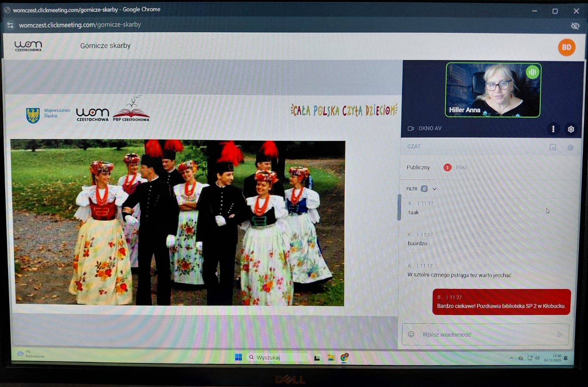Screen dimensions: 588x387
Task: Pop out the chat panel
Action: (x=553, y=147)
